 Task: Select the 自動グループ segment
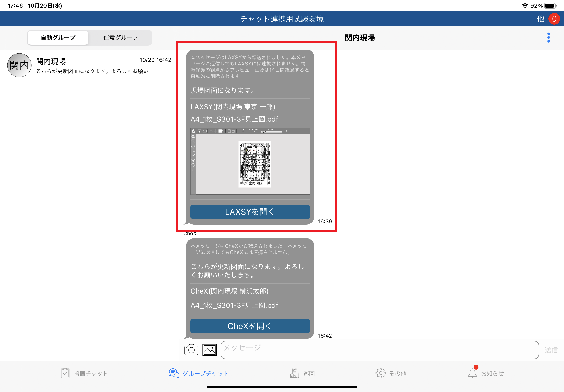click(58, 38)
